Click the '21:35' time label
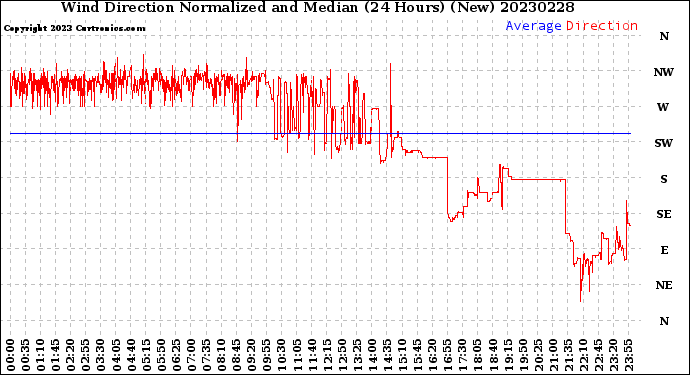Screen dimensions: 690x375 568,355
